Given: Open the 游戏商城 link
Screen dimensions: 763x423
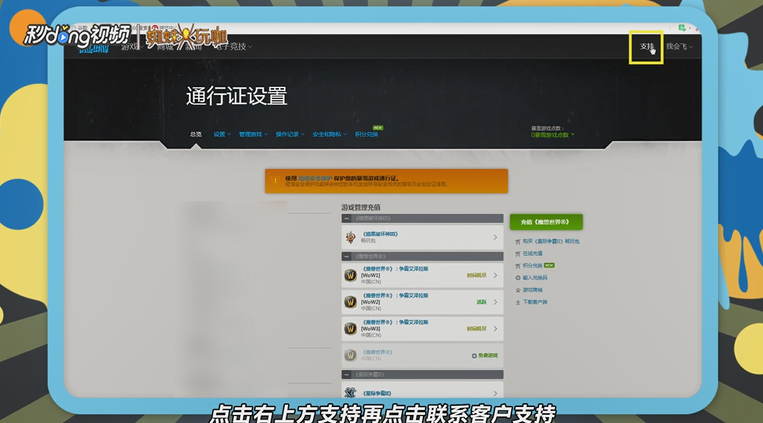Looking at the screenshot, I should 532,290.
